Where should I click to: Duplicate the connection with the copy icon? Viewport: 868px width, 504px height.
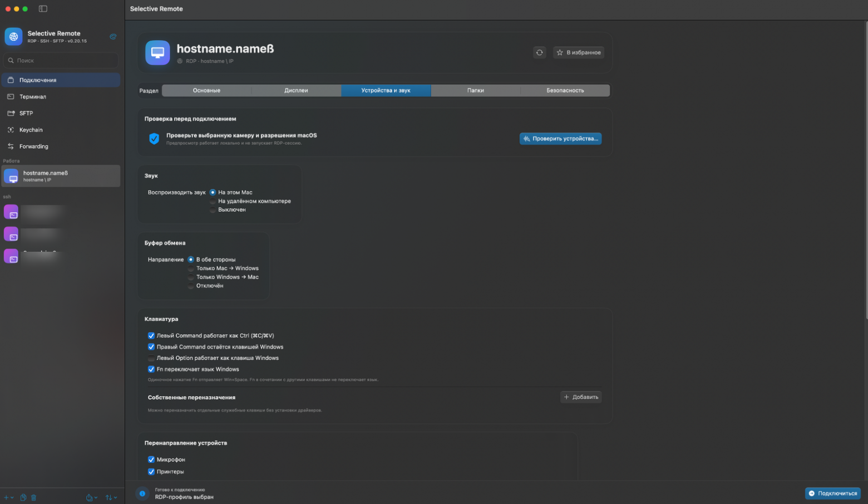23,497
